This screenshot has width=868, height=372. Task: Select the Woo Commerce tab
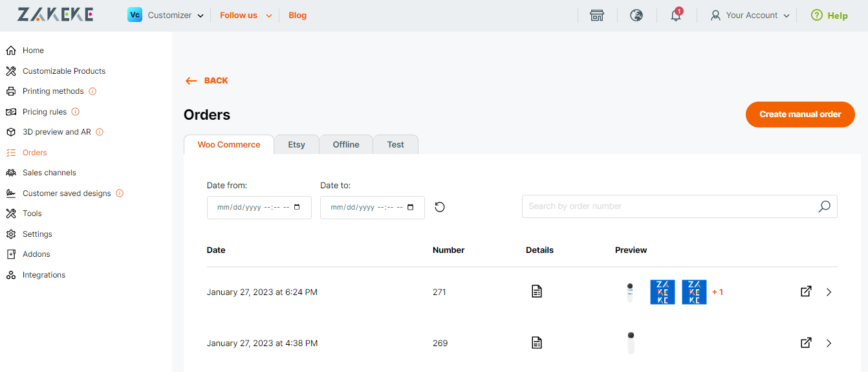[229, 144]
